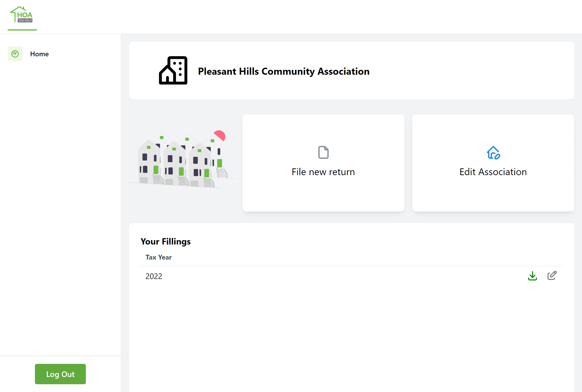Download the 2022 filing
582x392 pixels.
click(x=532, y=276)
